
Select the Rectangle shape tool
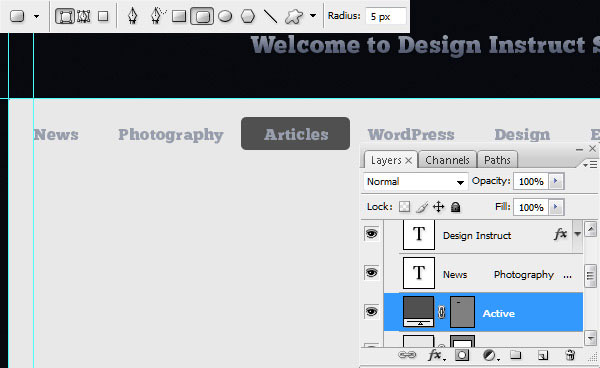pyautogui.click(x=179, y=16)
